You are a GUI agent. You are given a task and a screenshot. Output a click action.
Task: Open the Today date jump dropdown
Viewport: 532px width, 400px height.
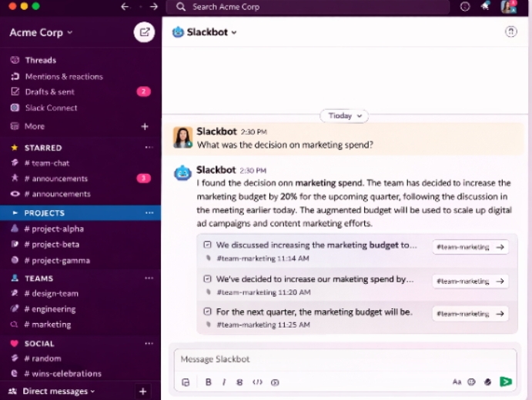tap(344, 115)
